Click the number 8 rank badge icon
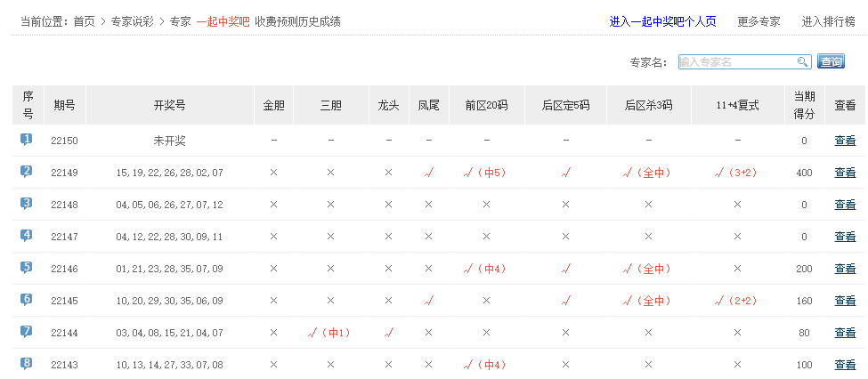This screenshot has height=379, width=868. click(x=27, y=363)
